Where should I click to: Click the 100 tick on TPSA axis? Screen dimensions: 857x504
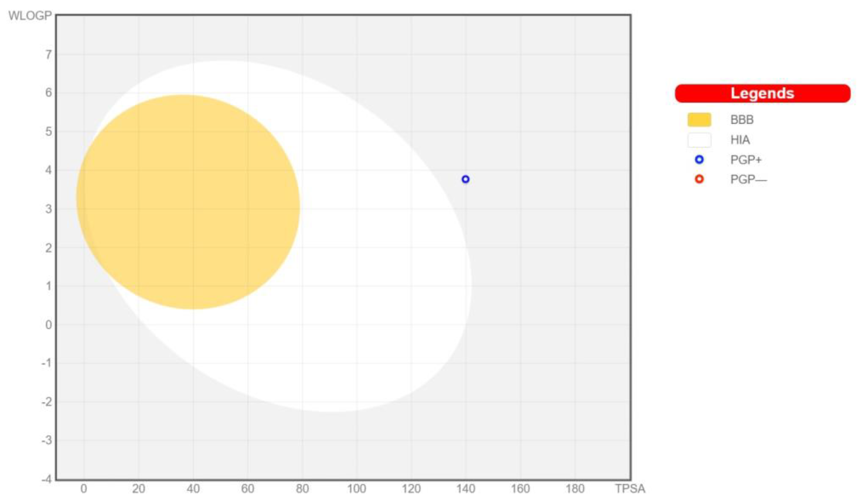tap(356, 489)
